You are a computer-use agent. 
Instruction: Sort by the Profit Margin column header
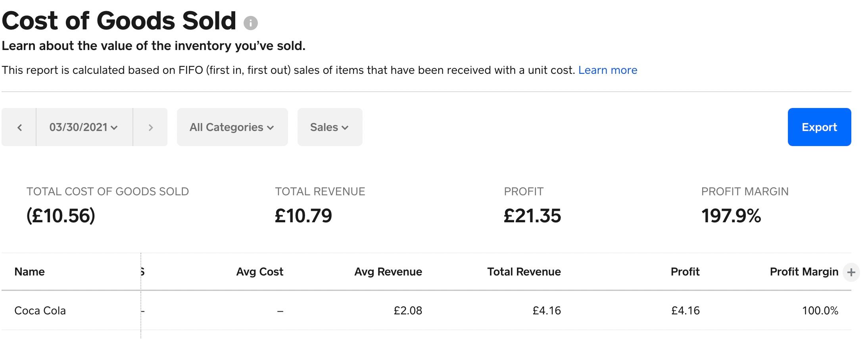(x=804, y=272)
